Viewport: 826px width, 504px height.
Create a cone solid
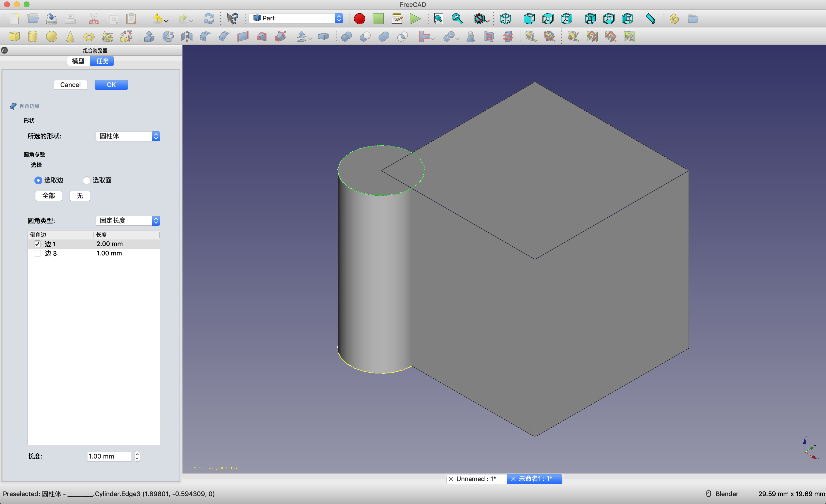tap(70, 37)
